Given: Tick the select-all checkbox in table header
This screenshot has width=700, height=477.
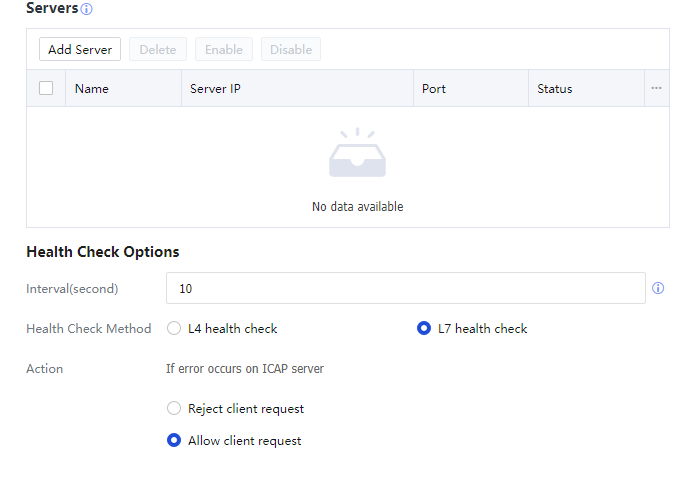Looking at the screenshot, I should tap(46, 88).
